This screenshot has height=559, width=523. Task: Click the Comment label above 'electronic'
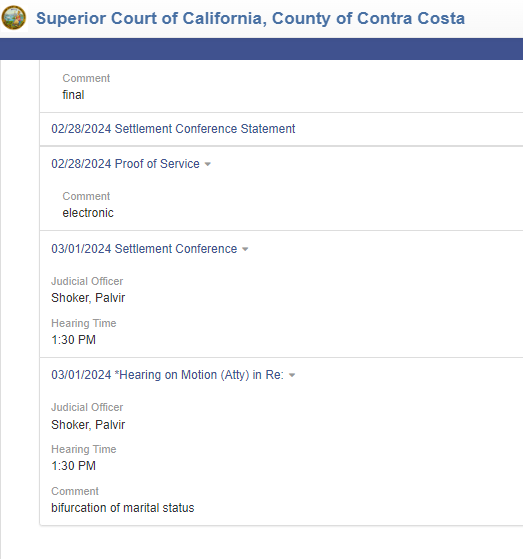click(86, 196)
